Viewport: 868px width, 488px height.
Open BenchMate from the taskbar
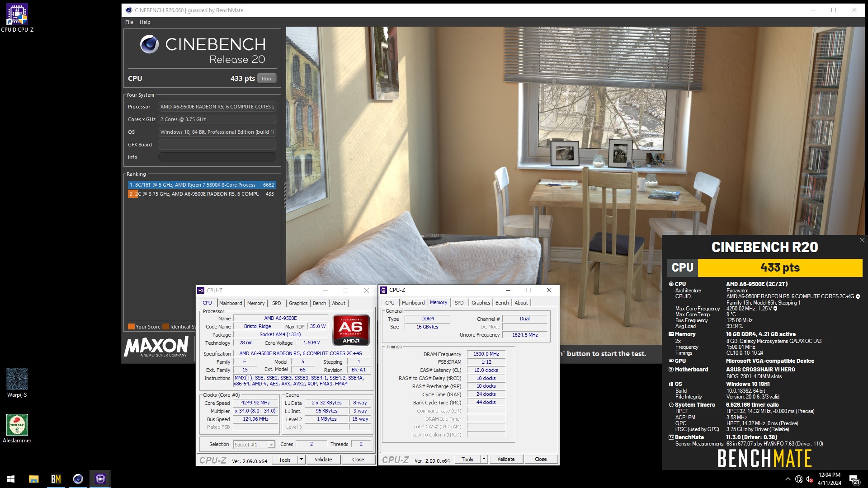[56, 479]
